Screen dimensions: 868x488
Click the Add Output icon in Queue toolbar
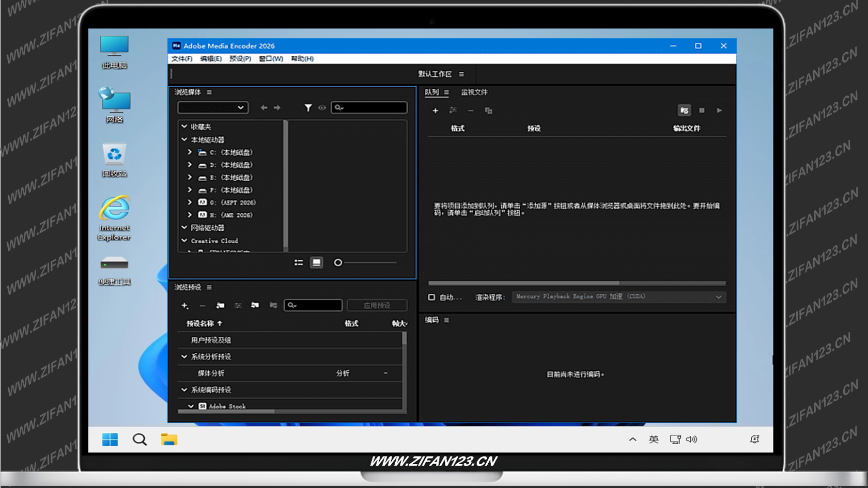453,110
